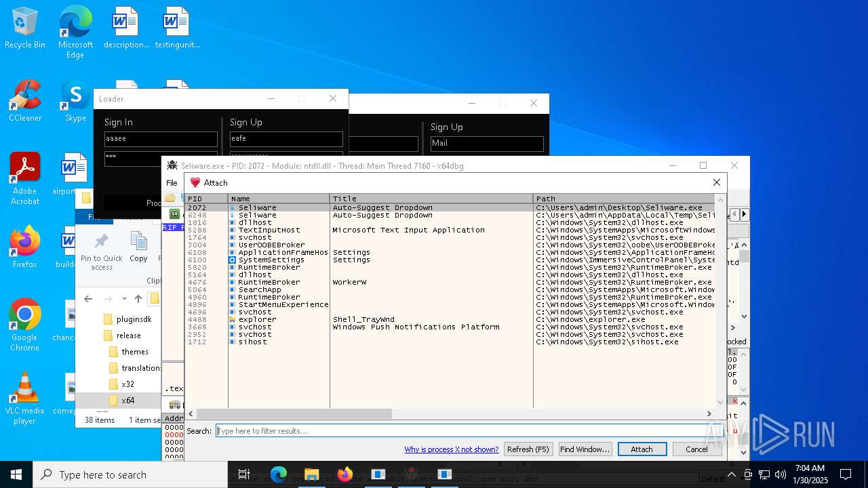The width and height of the screenshot is (868, 488).
Task: Select svchost process PID 3668
Action: point(450,327)
